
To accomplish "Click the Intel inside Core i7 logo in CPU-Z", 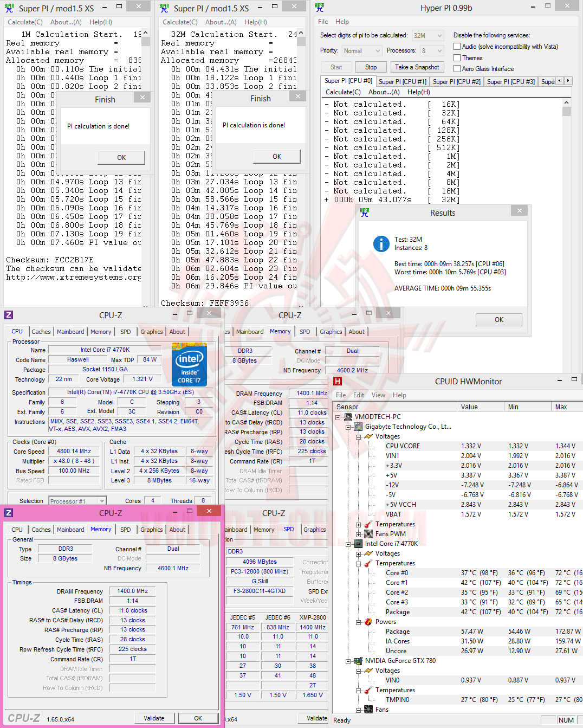I will point(189,364).
